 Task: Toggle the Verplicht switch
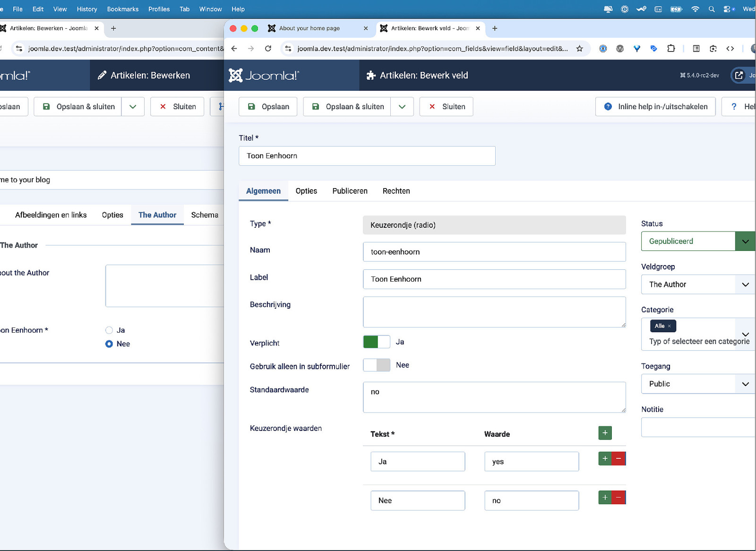(376, 342)
